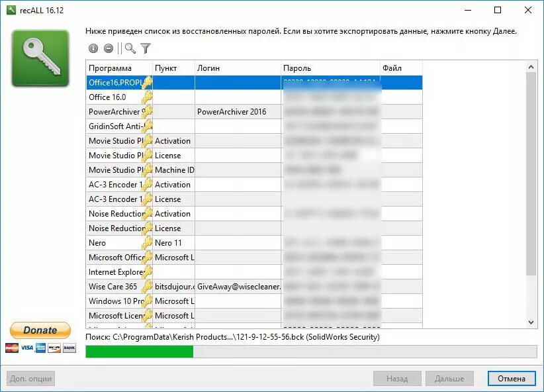Viewport: 544px width, 392px height.
Task: Select Noise Reduction row with License
Action: (x=254, y=228)
